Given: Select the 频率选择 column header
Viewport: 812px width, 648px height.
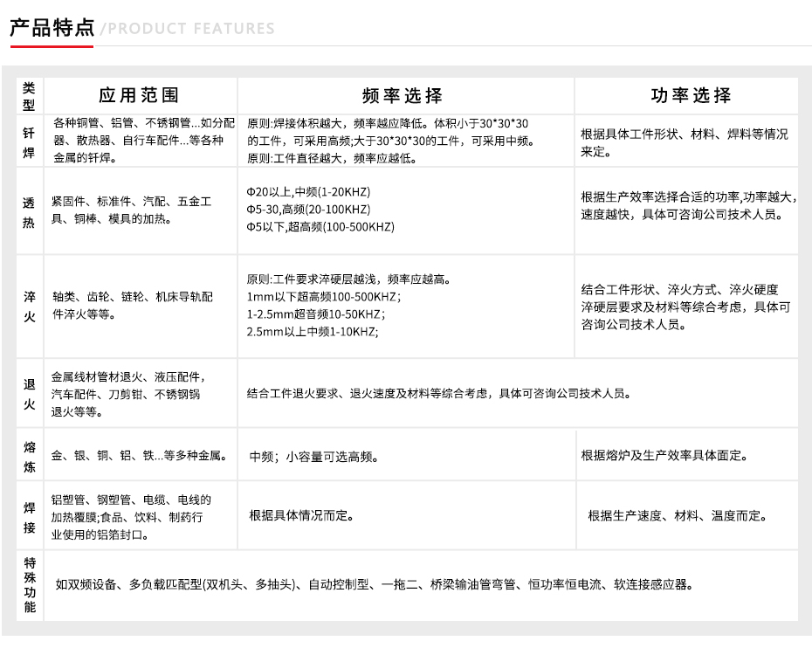Looking at the screenshot, I should [x=402, y=95].
